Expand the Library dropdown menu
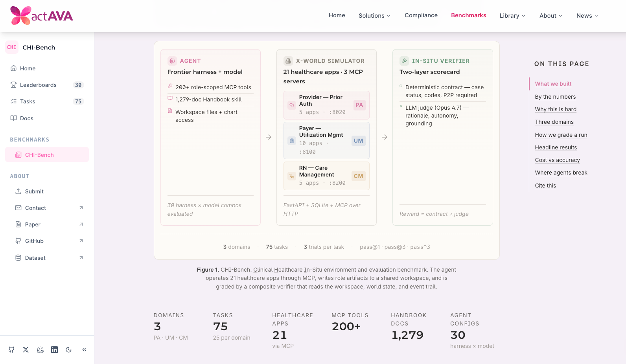This screenshot has height=364, width=626. coord(512,16)
